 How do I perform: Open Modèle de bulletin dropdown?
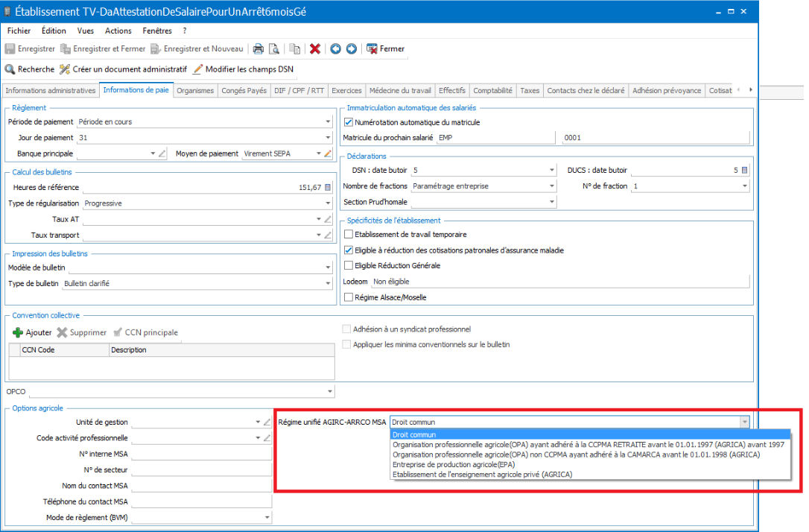pos(328,267)
